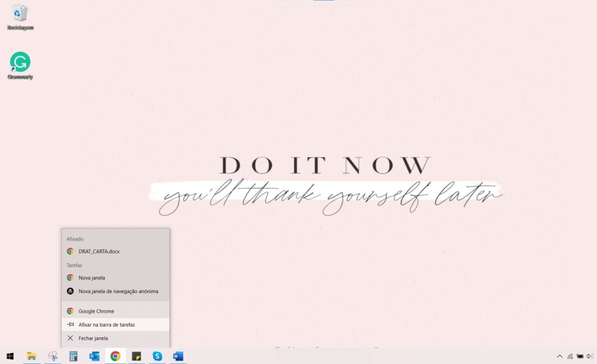The width and height of the screenshot is (597, 364).
Task: Select the Grammarly desktop shortcut
Action: pyautogui.click(x=20, y=65)
